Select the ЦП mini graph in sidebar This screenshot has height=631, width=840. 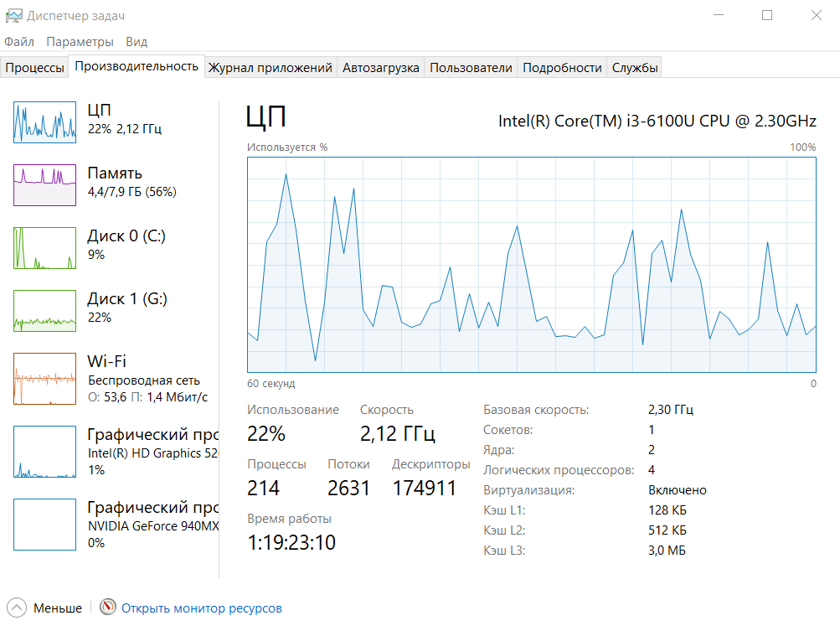(x=44, y=122)
